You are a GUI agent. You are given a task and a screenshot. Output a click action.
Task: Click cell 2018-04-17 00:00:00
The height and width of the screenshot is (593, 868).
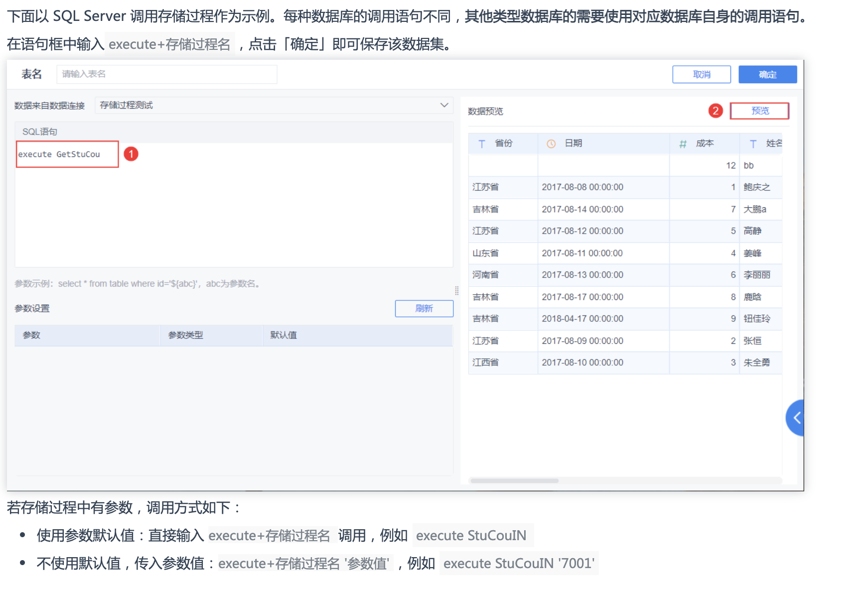(603, 319)
